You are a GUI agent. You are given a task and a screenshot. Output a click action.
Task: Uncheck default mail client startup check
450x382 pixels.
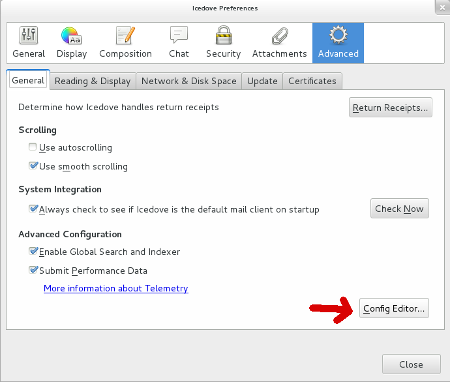33,209
